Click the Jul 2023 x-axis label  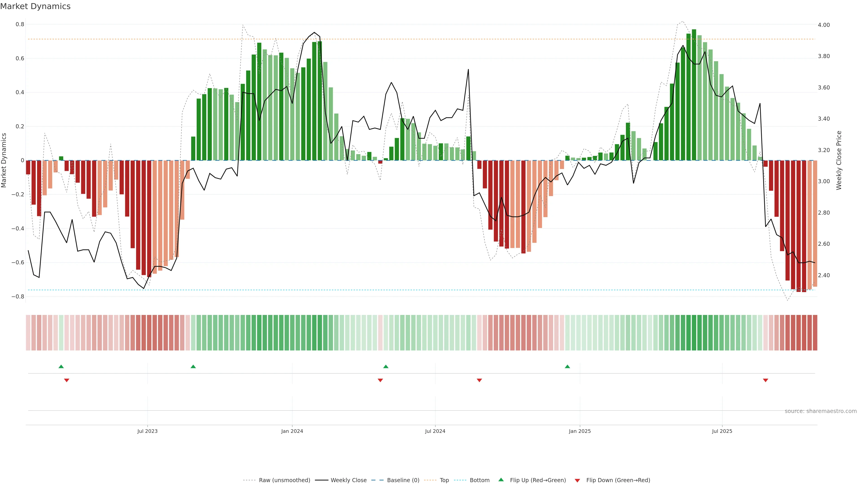[x=147, y=431]
